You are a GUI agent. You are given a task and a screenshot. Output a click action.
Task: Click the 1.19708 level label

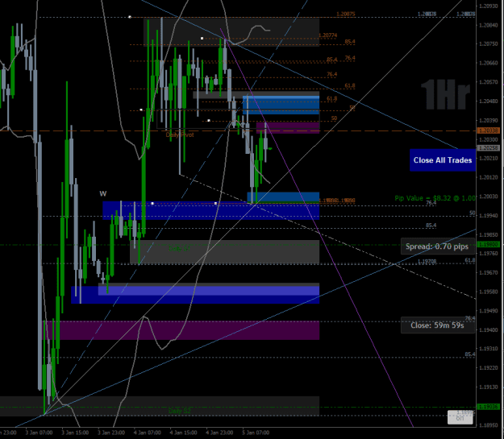(427, 262)
